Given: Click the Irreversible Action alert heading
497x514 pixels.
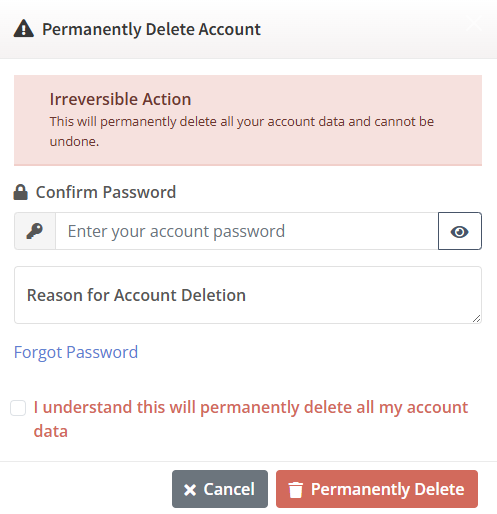Looking at the screenshot, I should [120, 99].
